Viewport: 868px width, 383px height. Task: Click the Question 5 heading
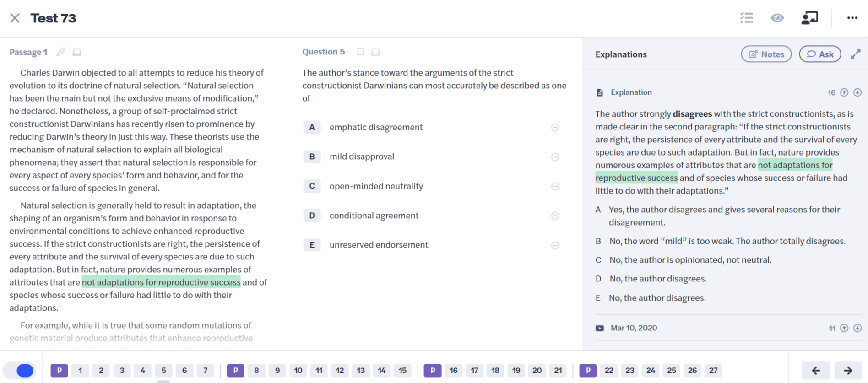(323, 52)
